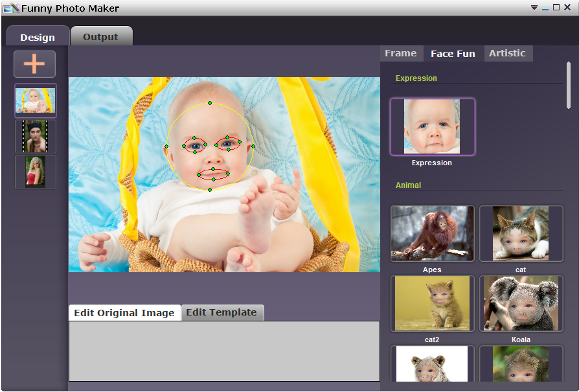Switch to the Design tab
Image resolution: width=579 pixels, height=392 pixels.
(38, 37)
